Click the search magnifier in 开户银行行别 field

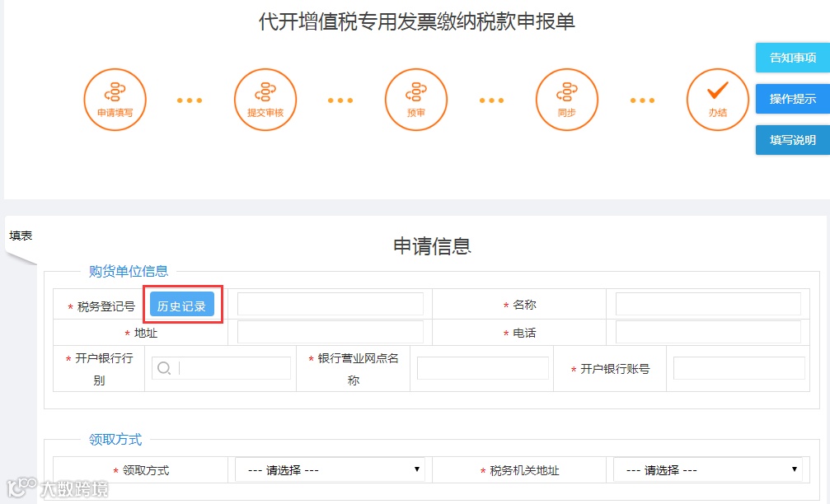(164, 368)
